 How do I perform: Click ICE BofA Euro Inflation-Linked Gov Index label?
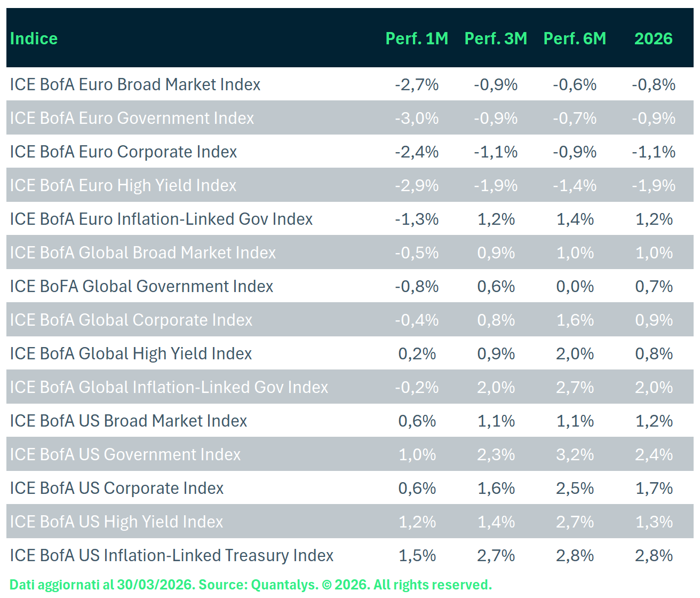pos(161,219)
